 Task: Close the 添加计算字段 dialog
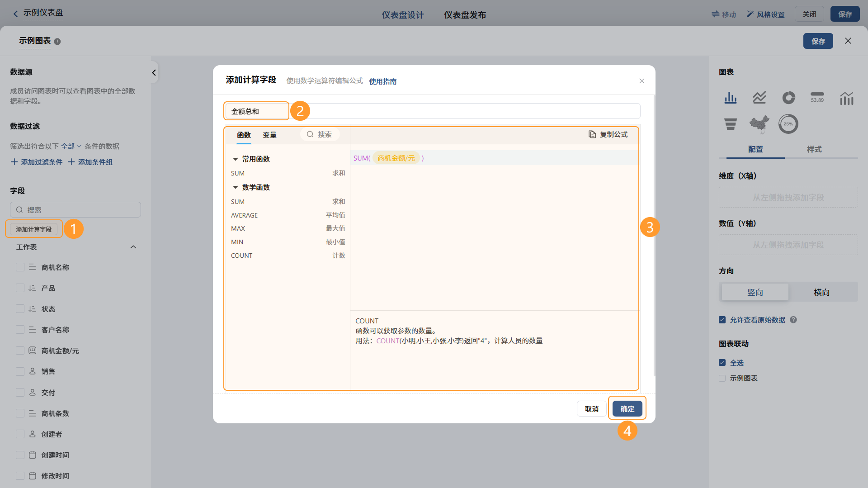[642, 81]
